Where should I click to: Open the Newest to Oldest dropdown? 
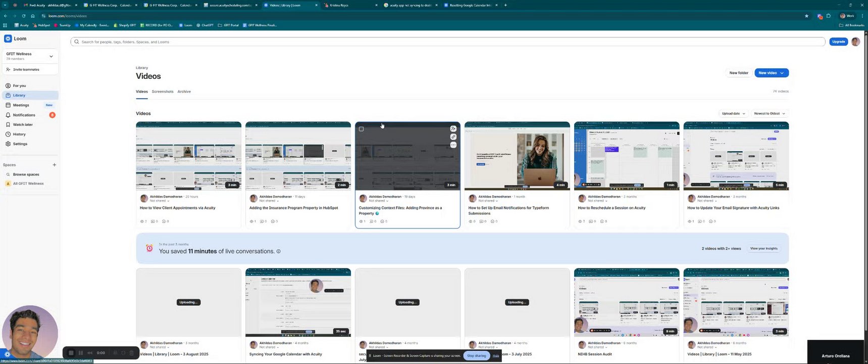click(x=770, y=114)
